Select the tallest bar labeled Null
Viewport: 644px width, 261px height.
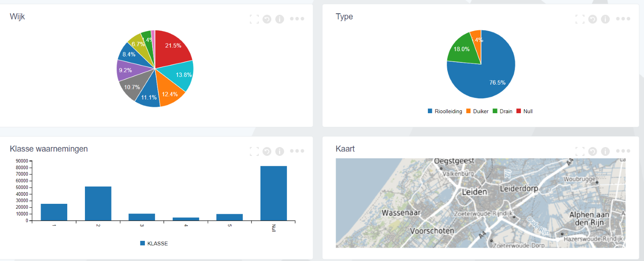click(x=274, y=193)
